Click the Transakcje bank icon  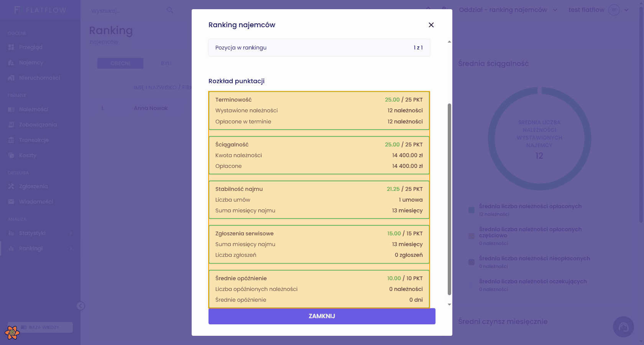coord(11,140)
